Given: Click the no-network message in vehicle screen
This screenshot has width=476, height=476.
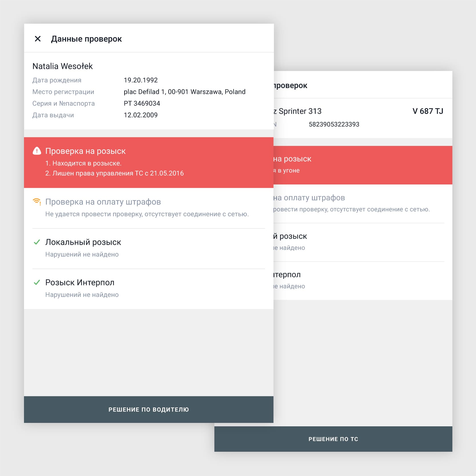Looking at the screenshot, I should pyautogui.click(x=352, y=209).
